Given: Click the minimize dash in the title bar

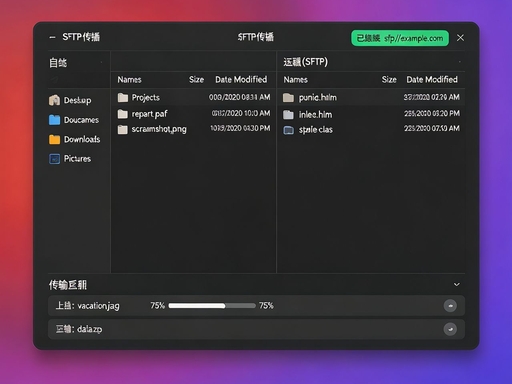Looking at the screenshot, I should 52,38.
